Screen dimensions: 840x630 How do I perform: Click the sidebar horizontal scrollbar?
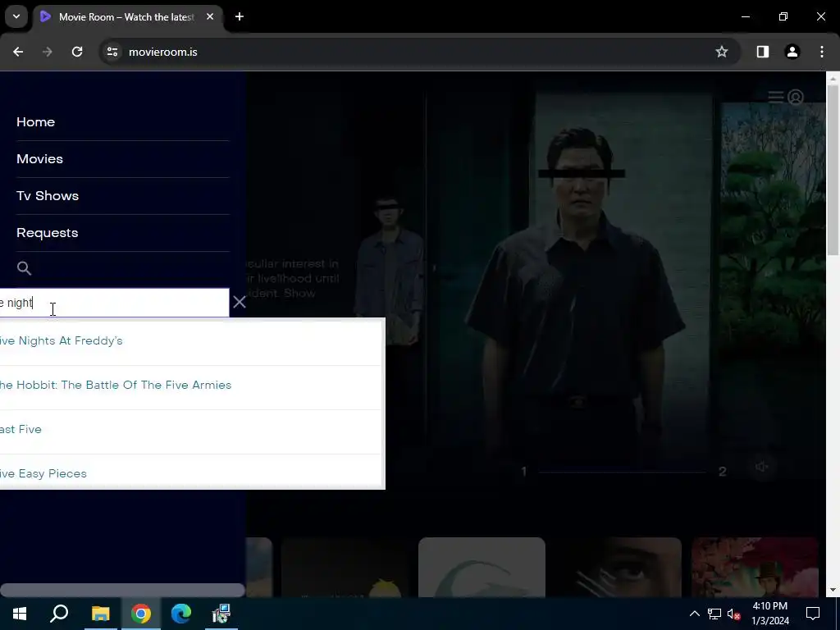tap(122, 590)
